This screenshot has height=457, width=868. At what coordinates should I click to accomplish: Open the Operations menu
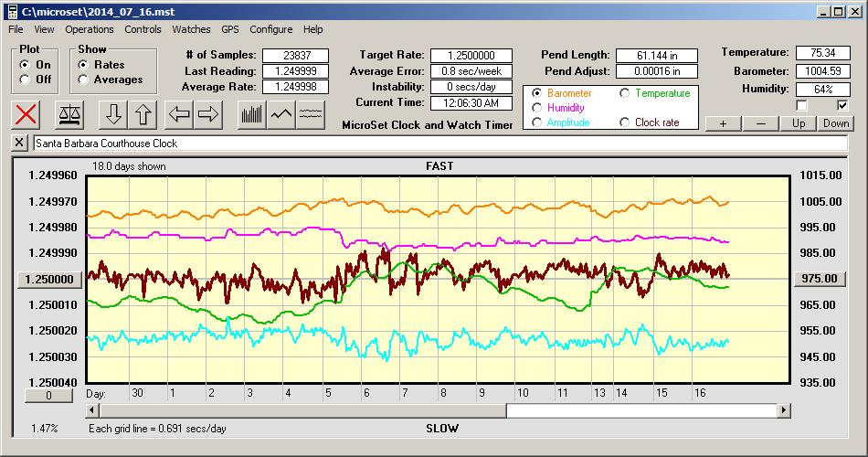(90, 29)
